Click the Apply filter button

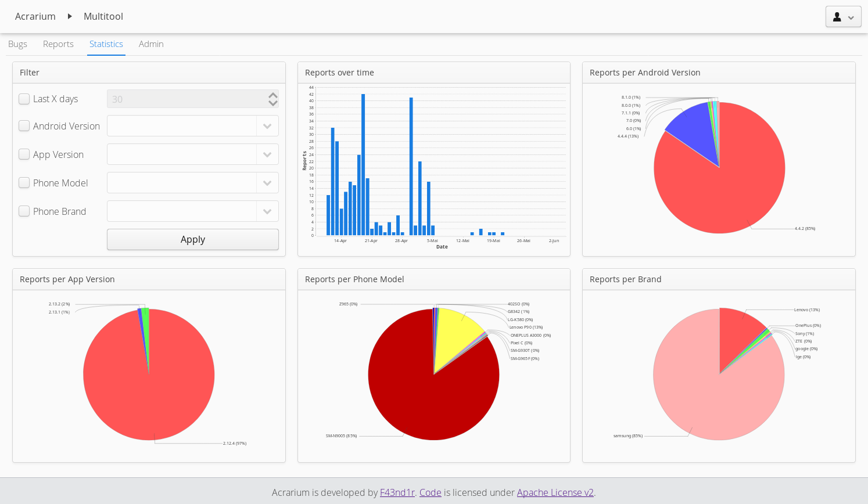point(193,239)
